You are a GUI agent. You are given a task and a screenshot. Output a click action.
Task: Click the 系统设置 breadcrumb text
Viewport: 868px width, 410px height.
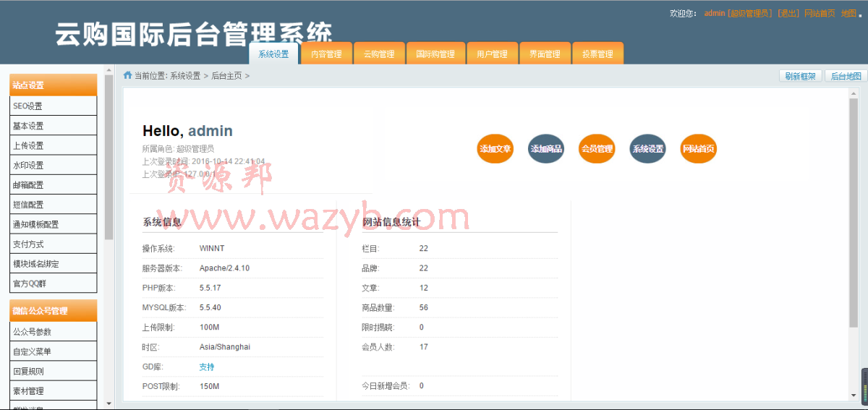pyautogui.click(x=185, y=76)
